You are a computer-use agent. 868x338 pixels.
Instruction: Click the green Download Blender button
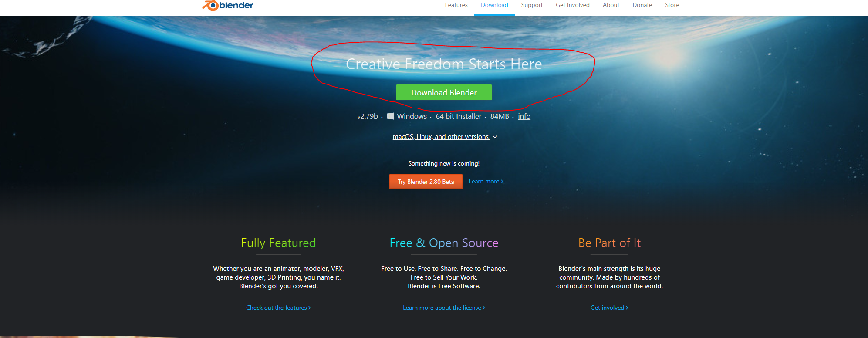[444, 92]
